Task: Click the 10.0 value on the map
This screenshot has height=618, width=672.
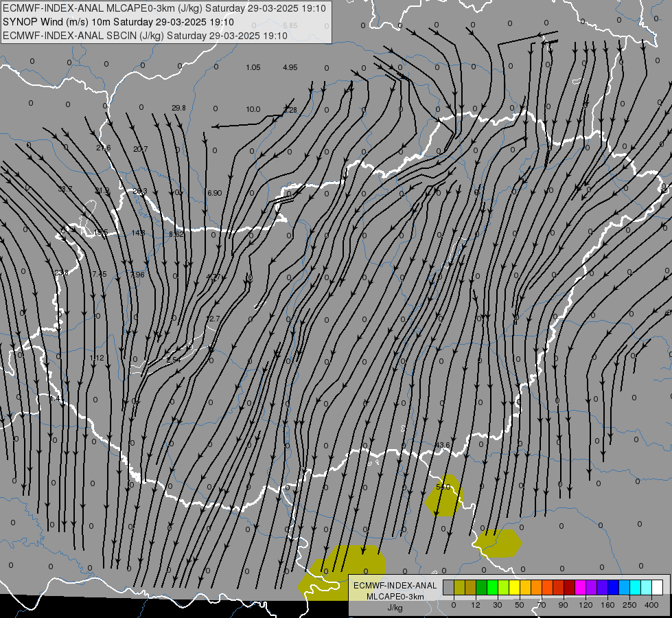Action: pos(253,109)
